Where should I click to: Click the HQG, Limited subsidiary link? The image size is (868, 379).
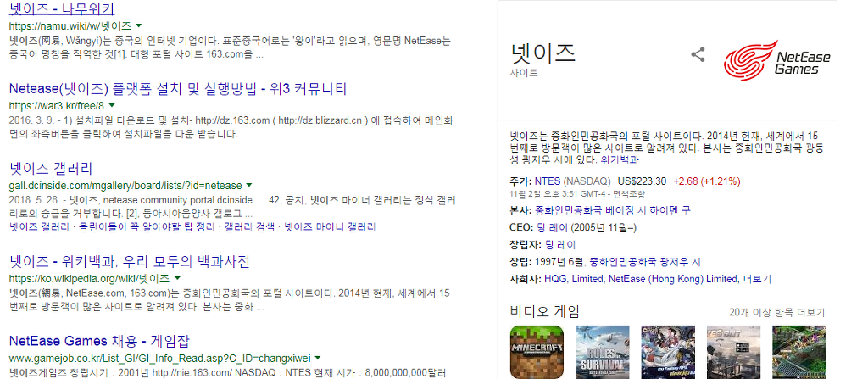574,279
